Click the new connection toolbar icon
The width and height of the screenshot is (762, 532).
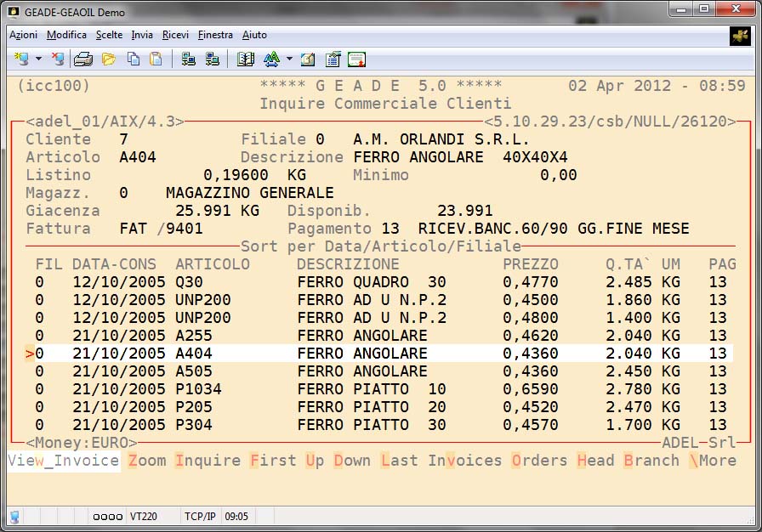(21, 59)
